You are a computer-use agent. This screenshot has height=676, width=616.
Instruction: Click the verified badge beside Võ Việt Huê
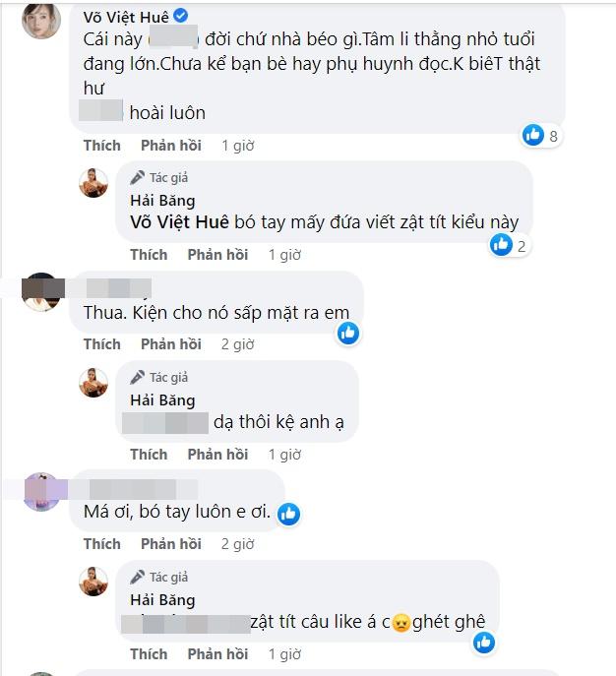(x=180, y=16)
